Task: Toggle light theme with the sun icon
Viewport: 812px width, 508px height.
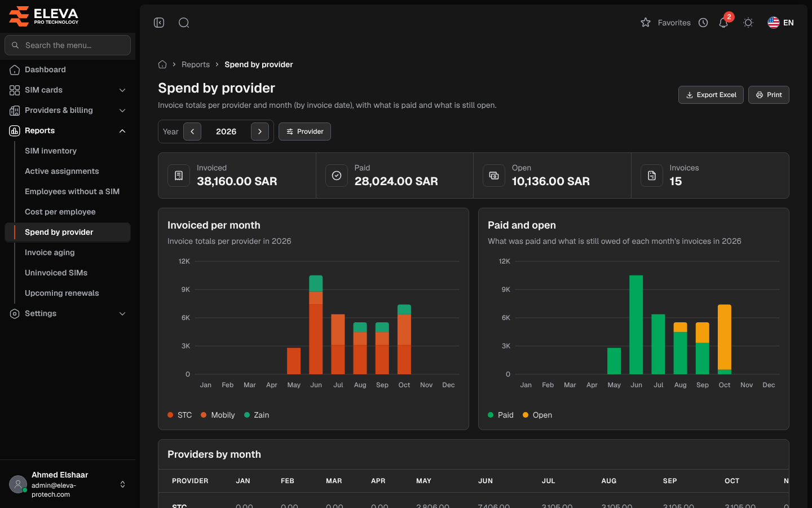Action: point(748,23)
